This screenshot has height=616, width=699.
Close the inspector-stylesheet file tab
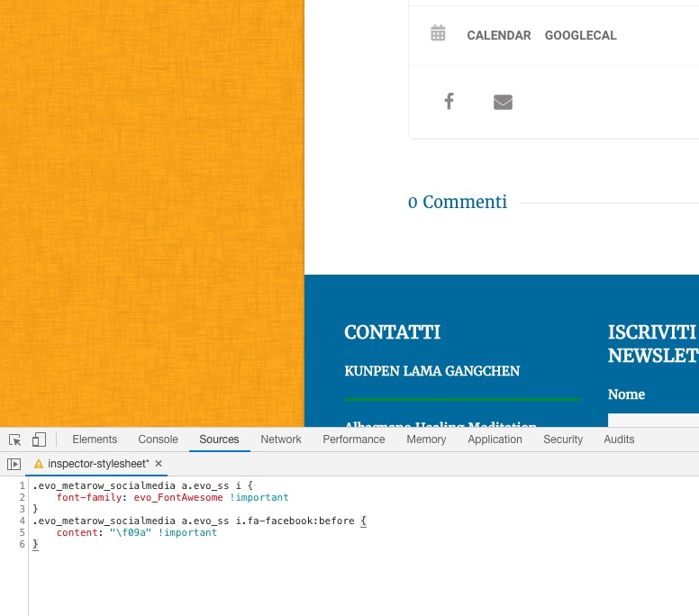[x=159, y=464]
